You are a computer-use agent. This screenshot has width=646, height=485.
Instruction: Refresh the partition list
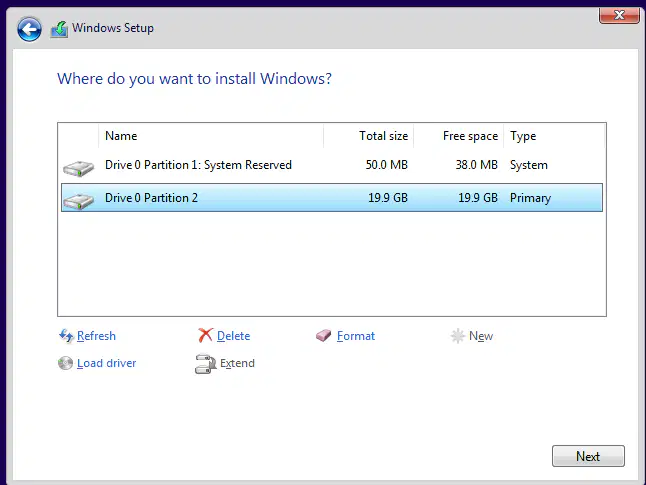(x=96, y=336)
